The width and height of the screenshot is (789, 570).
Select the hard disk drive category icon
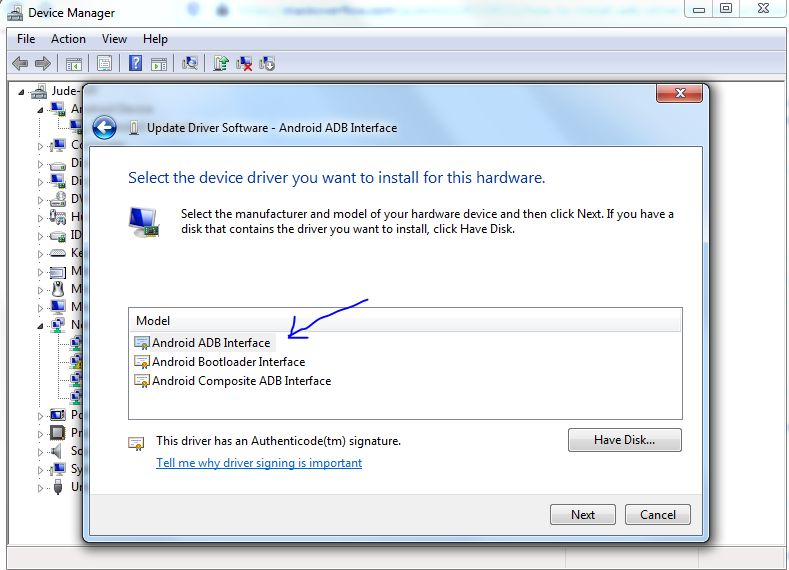point(58,165)
